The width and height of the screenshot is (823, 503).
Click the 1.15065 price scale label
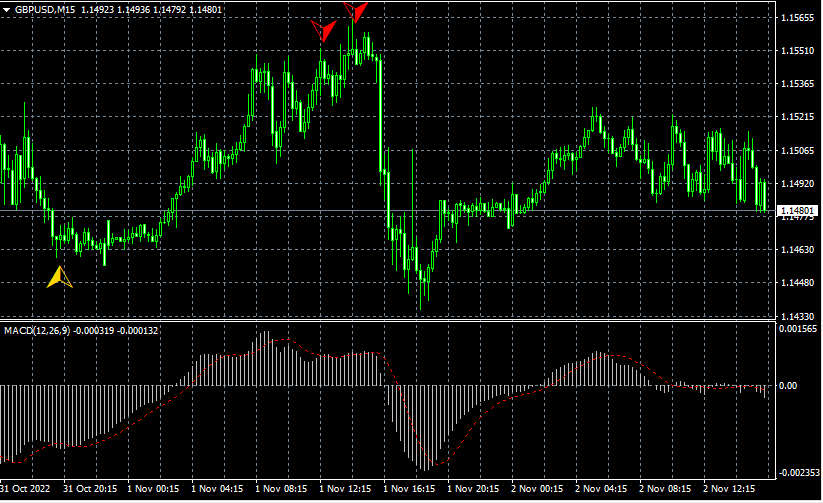[x=798, y=151]
